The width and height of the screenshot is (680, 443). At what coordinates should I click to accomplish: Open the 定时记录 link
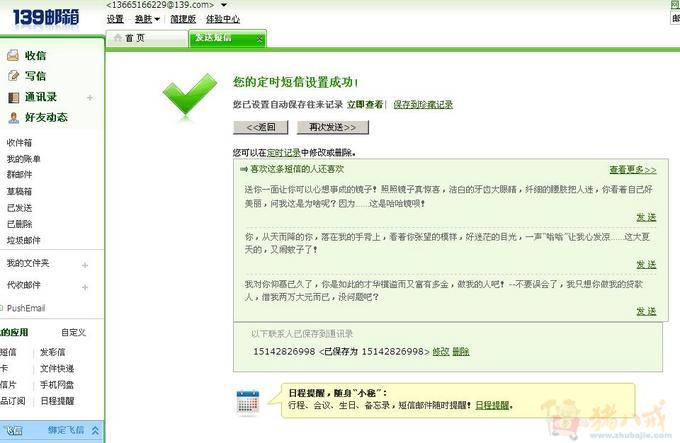[x=283, y=153]
